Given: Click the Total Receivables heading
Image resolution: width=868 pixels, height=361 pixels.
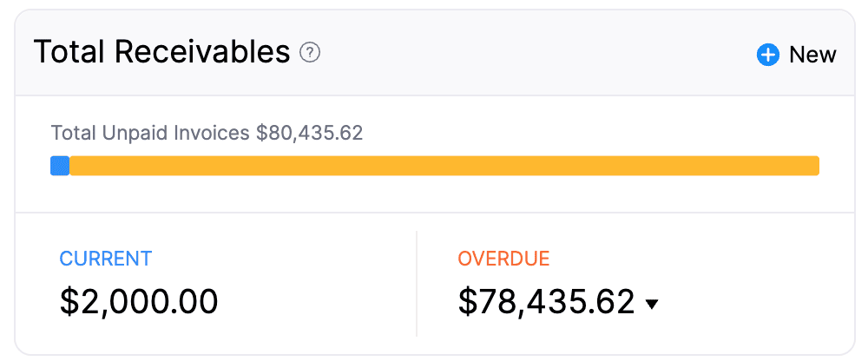Looking at the screenshot, I should point(161,53).
